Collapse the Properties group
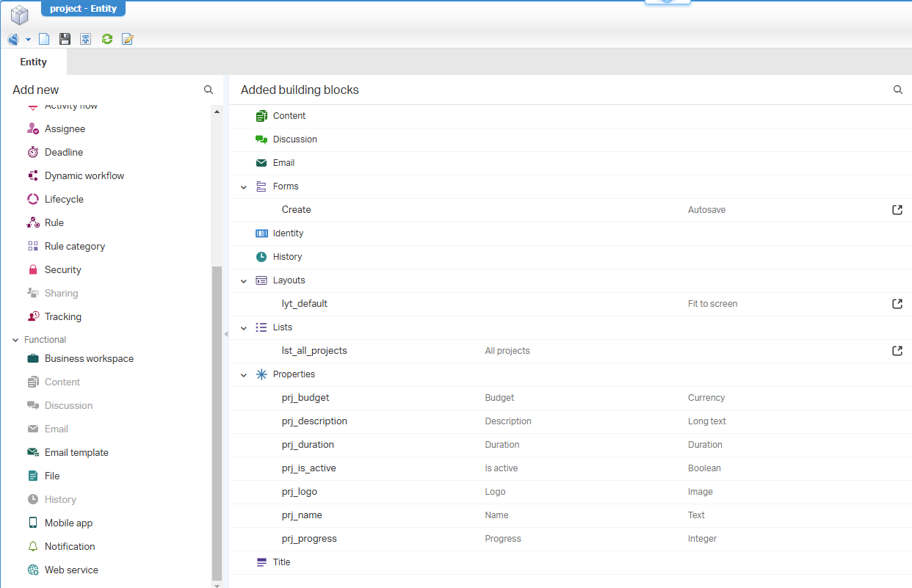The width and height of the screenshot is (912, 588). (x=244, y=375)
